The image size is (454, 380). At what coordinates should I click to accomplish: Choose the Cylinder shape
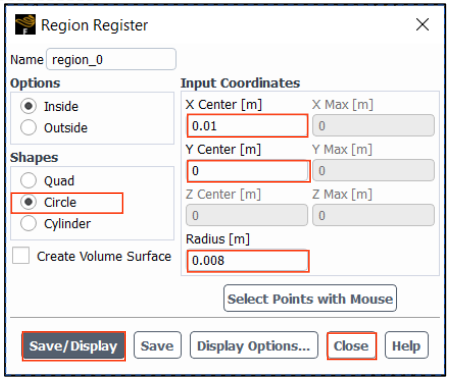coord(28,223)
